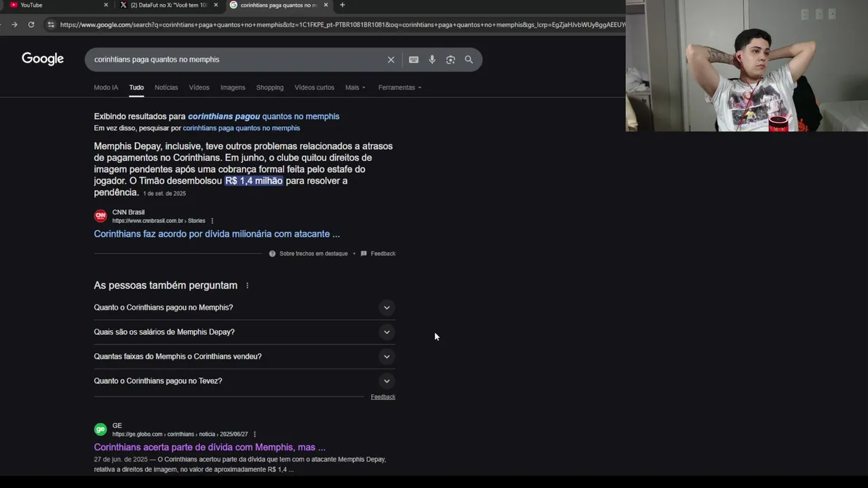Image resolution: width=868 pixels, height=488 pixels.
Task: Click the CNN Brasil favicon
Action: click(x=100, y=216)
